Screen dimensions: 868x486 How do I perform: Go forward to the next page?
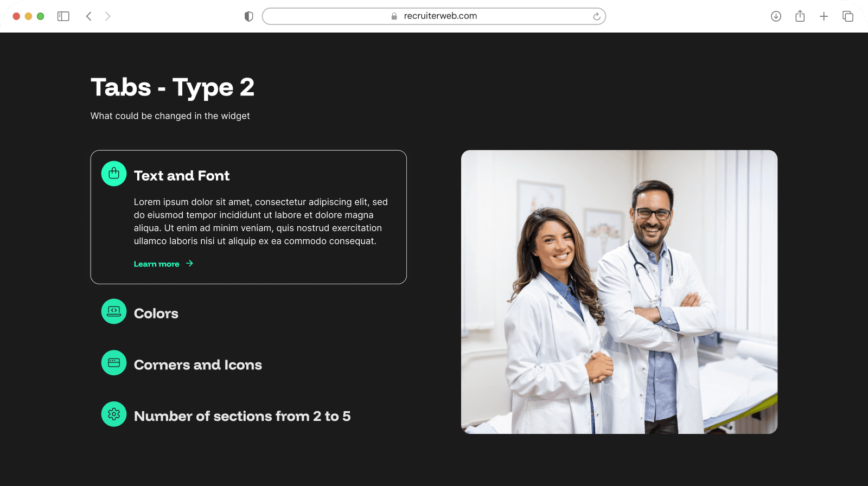(x=107, y=16)
